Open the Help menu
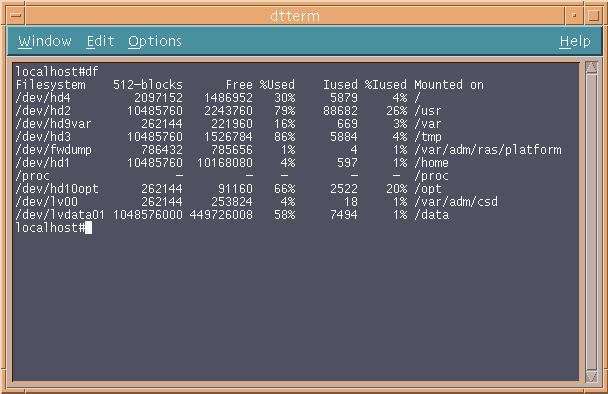The image size is (608, 394). [x=575, y=41]
